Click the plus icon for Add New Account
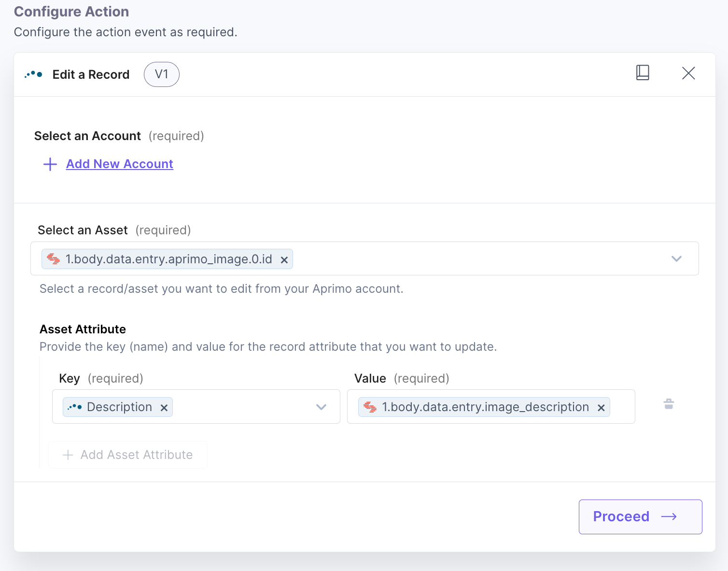Screen dimensions: 728x571 [50, 164]
